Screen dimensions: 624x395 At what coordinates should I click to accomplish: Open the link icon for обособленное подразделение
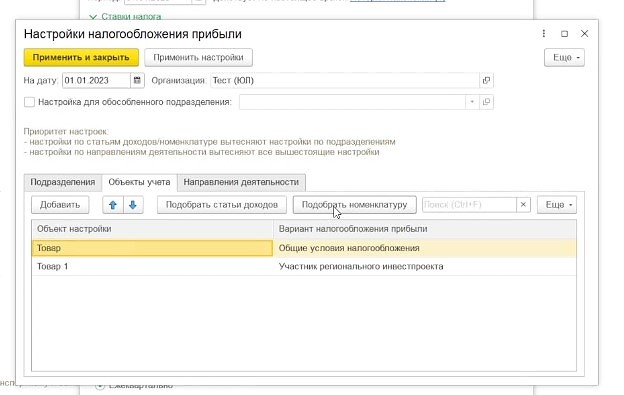pos(486,102)
